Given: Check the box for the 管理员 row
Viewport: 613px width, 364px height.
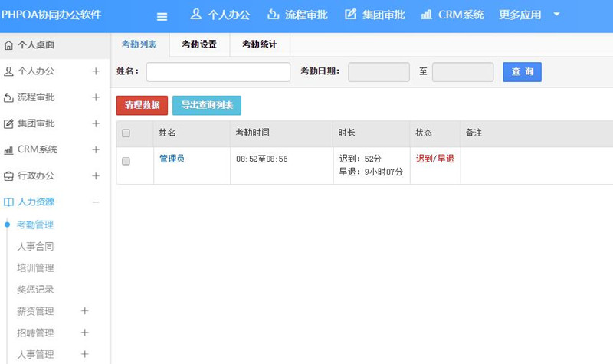Looking at the screenshot, I should click(x=126, y=161).
